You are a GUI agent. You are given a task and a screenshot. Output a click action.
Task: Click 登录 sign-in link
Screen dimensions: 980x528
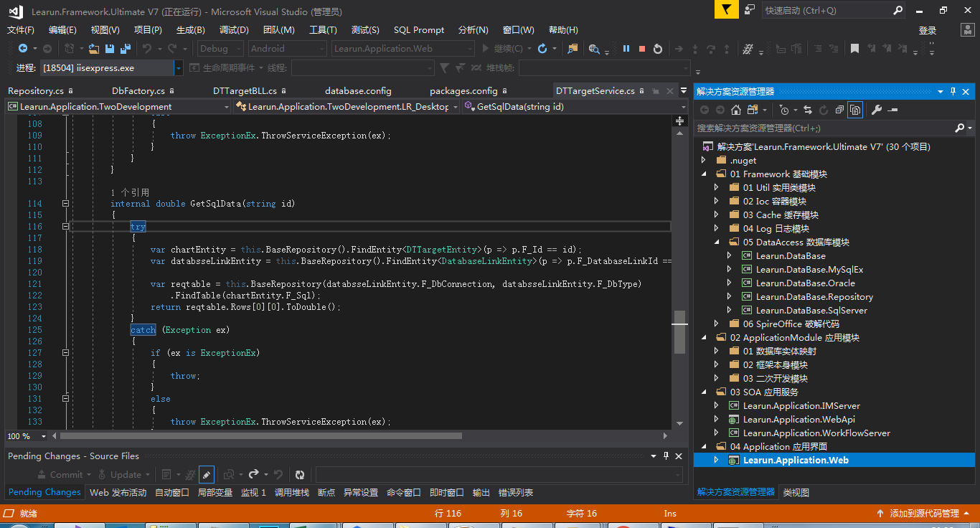[928, 30]
